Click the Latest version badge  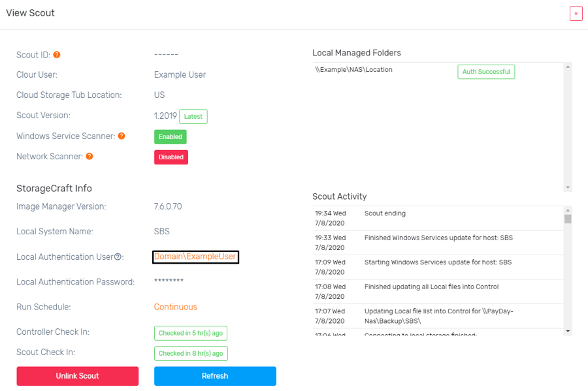coord(193,116)
